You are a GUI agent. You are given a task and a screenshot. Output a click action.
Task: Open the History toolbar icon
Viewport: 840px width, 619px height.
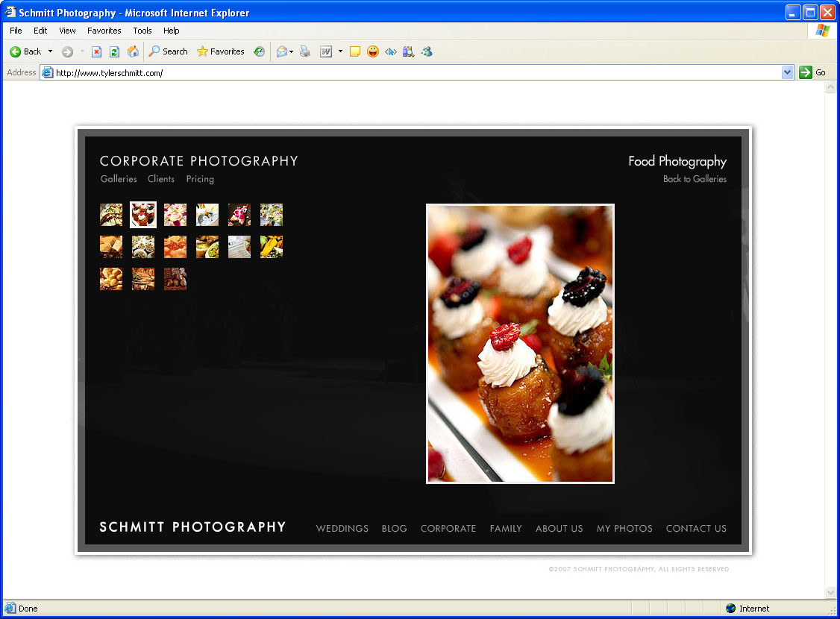259,51
